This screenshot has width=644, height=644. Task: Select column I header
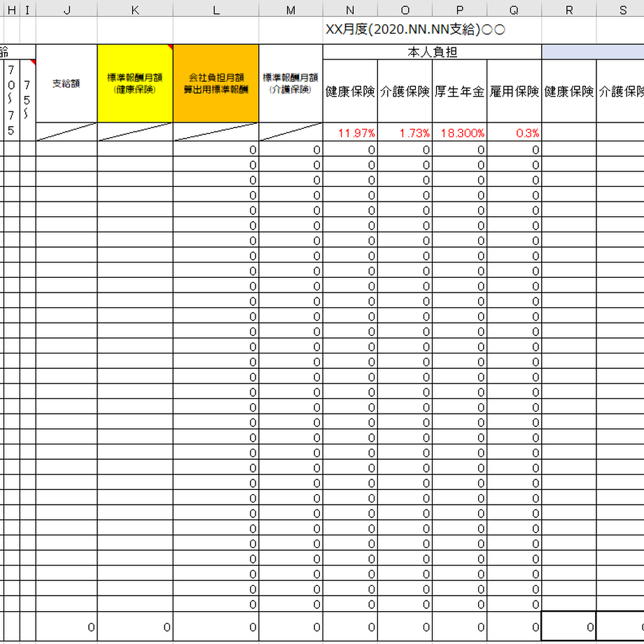pyautogui.click(x=27, y=10)
